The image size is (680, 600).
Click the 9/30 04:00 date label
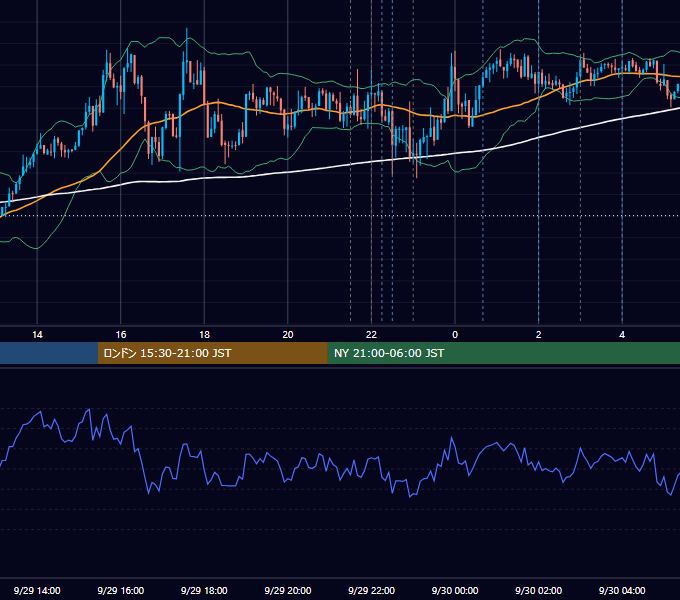click(x=622, y=590)
